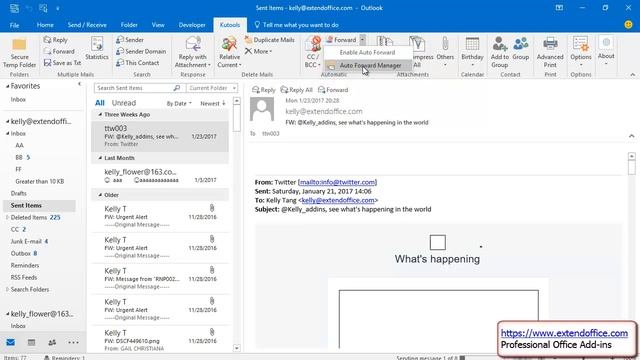This screenshot has height=360, width=640.
Task: Open About Kutools
Action: 606,51
